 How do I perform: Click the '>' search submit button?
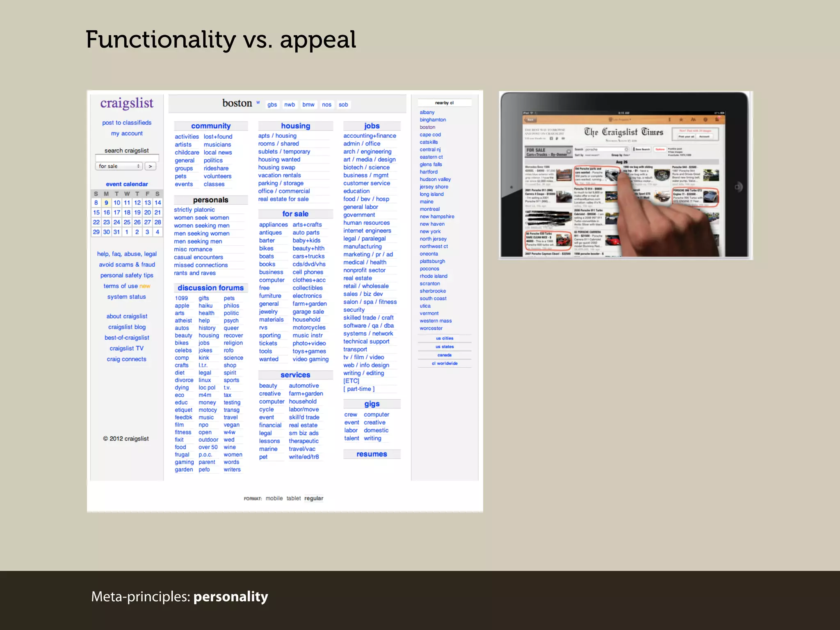pyautogui.click(x=150, y=166)
